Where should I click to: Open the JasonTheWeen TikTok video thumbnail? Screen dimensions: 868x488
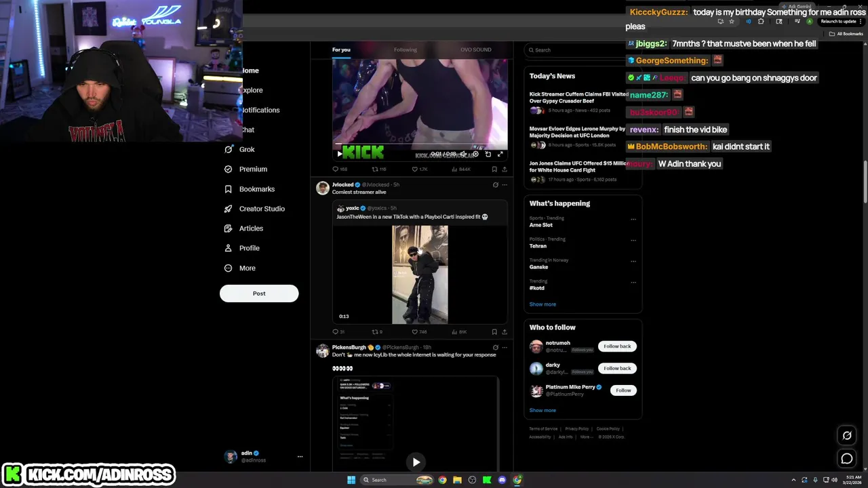420,274
